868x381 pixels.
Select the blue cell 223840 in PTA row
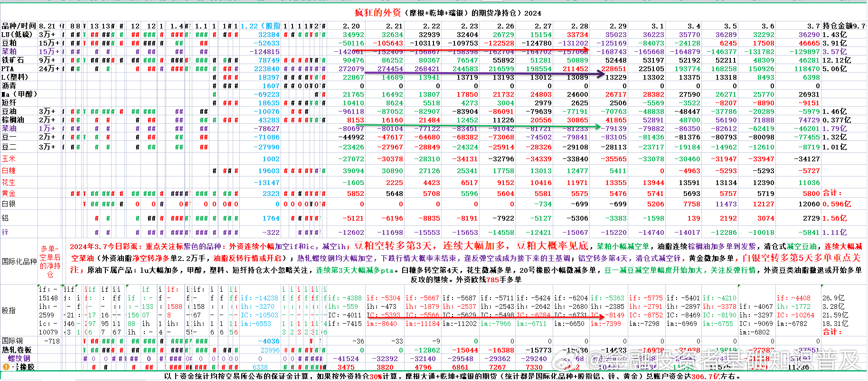tap(266, 69)
